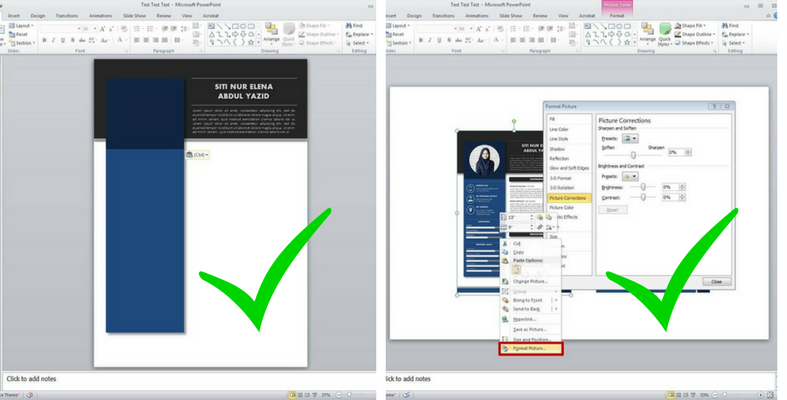Screen dimensions: 787x400
Task: Click the Brightness slider in Format Picture
Action: [x=643, y=187]
